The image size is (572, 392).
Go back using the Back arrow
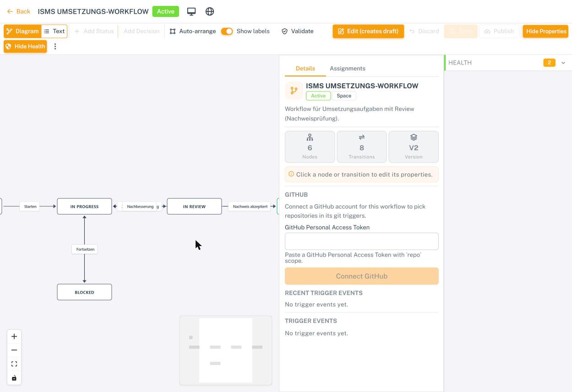[x=18, y=11]
